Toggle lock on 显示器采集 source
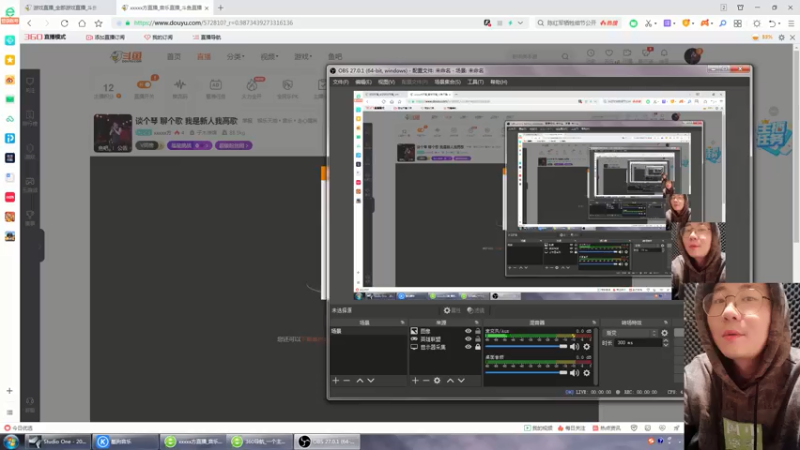This screenshot has width=800, height=450. tap(478, 347)
